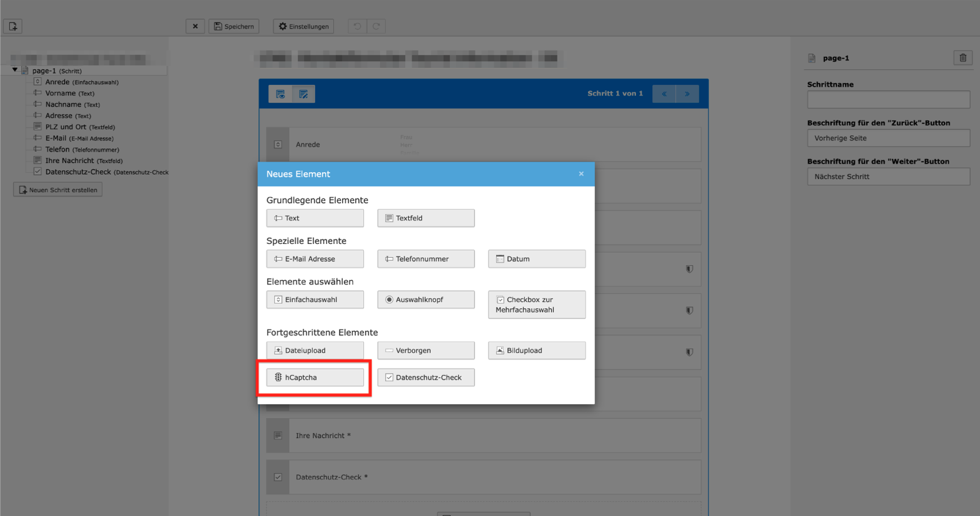The height and width of the screenshot is (516, 980).
Task: Switch to form preview mode icon
Action: [303, 94]
